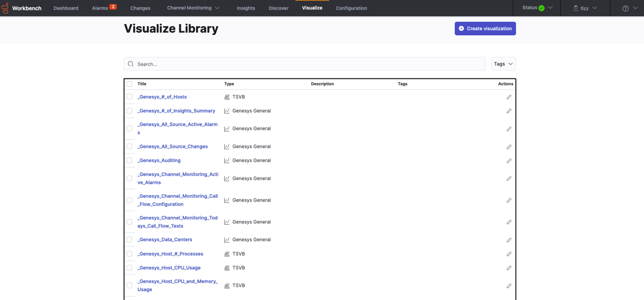Check the _Genesys_#_of_Hosts row checkbox

click(x=129, y=97)
